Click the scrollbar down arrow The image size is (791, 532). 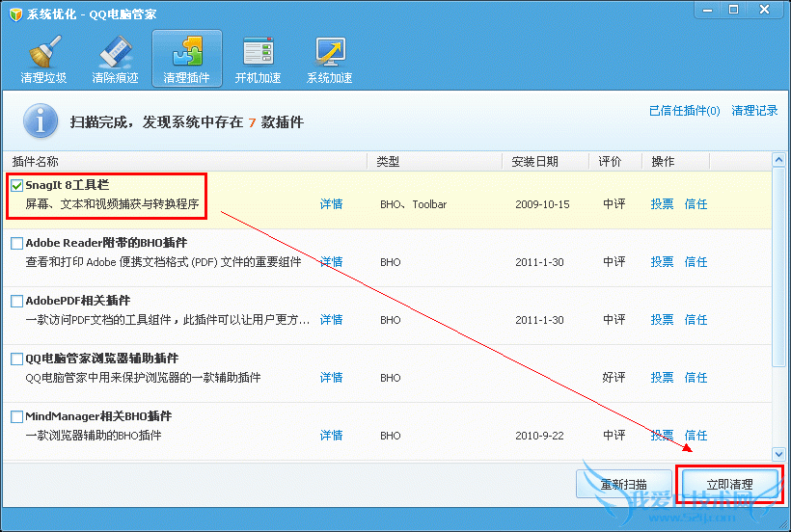pos(778,454)
